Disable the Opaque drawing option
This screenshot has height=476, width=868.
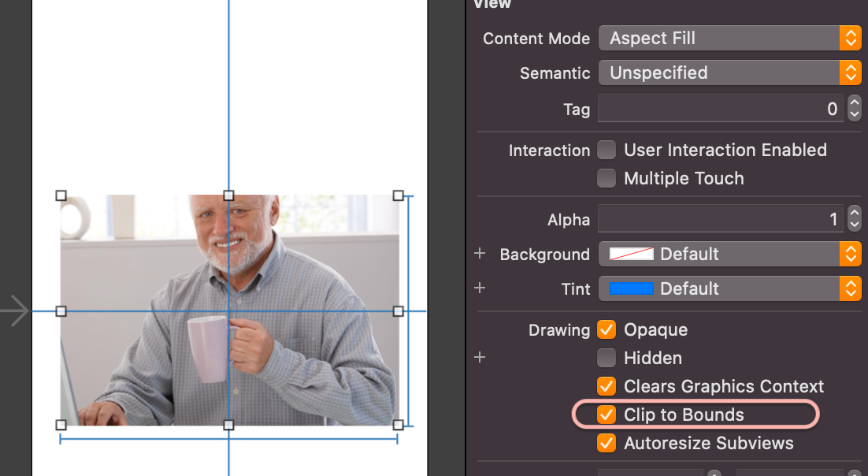coord(606,329)
